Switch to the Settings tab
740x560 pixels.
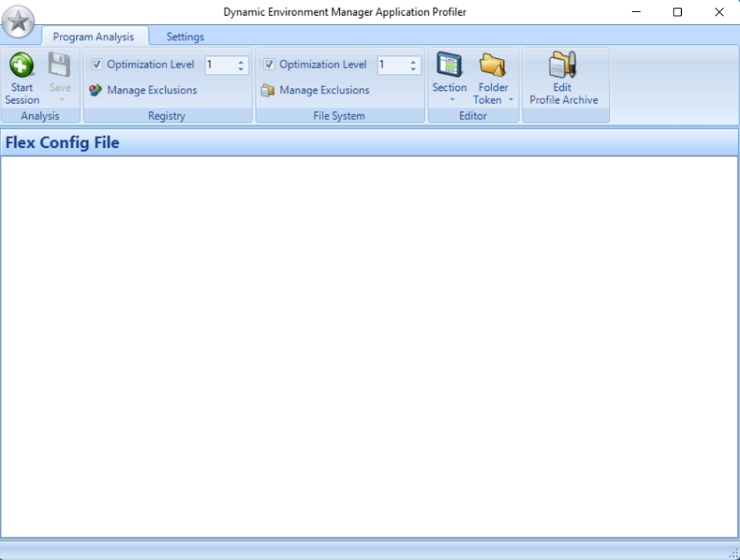(x=184, y=37)
